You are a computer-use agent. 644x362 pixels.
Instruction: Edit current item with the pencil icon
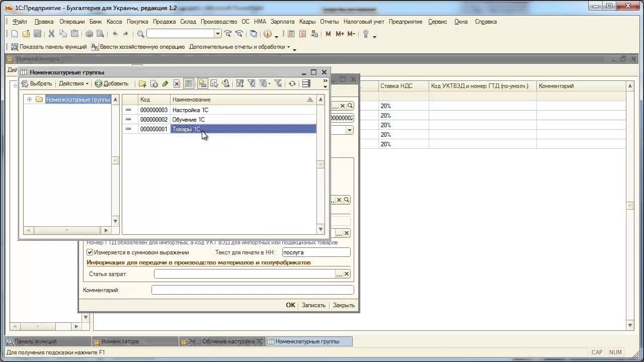[165, 83]
